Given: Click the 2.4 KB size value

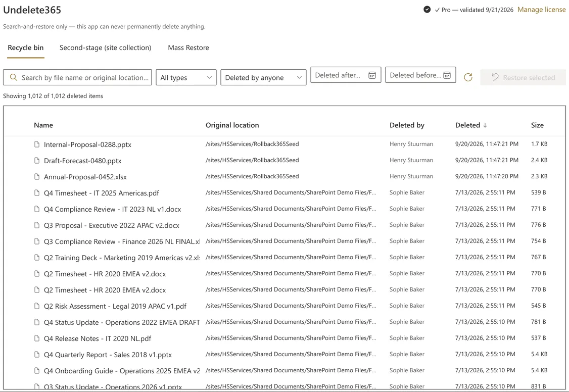Looking at the screenshot, I should point(539,160).
